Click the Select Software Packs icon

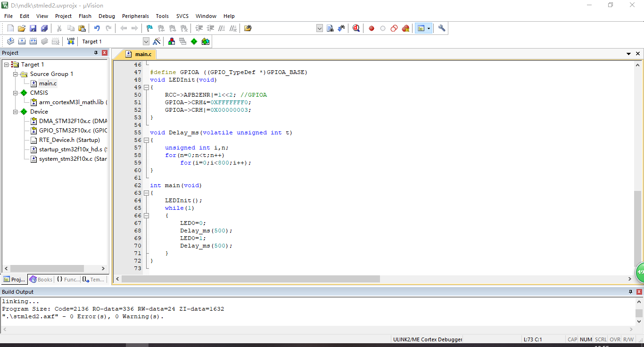pyautogui.click(x=205, y=41)
